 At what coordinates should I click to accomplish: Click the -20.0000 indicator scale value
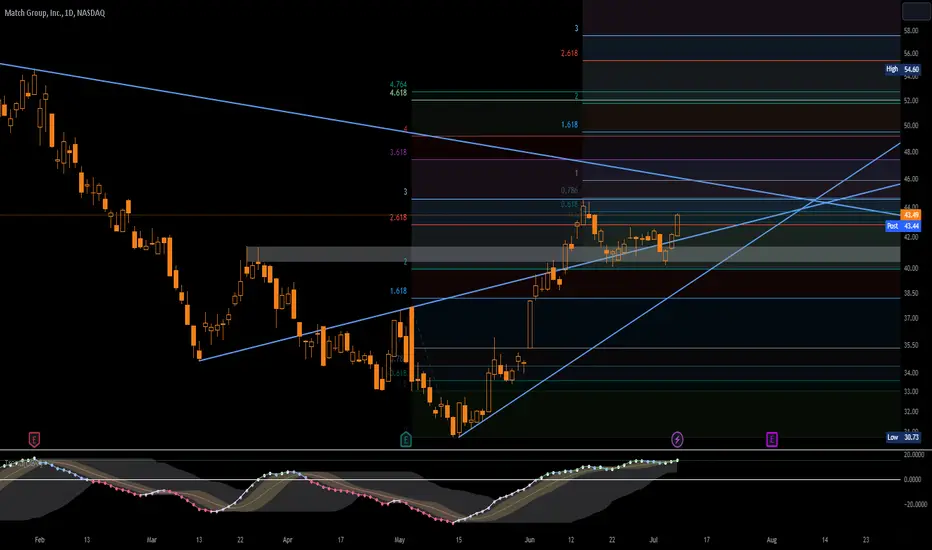[x=915, y=504]
